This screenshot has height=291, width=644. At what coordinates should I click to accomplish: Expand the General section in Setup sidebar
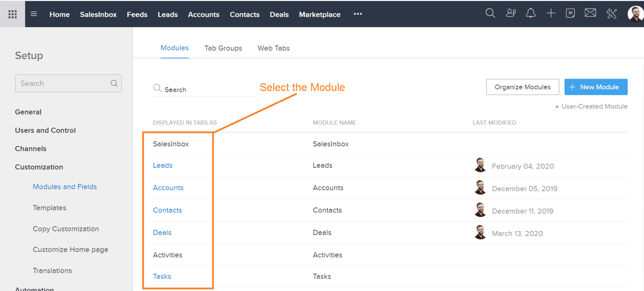tap(28, 112)
